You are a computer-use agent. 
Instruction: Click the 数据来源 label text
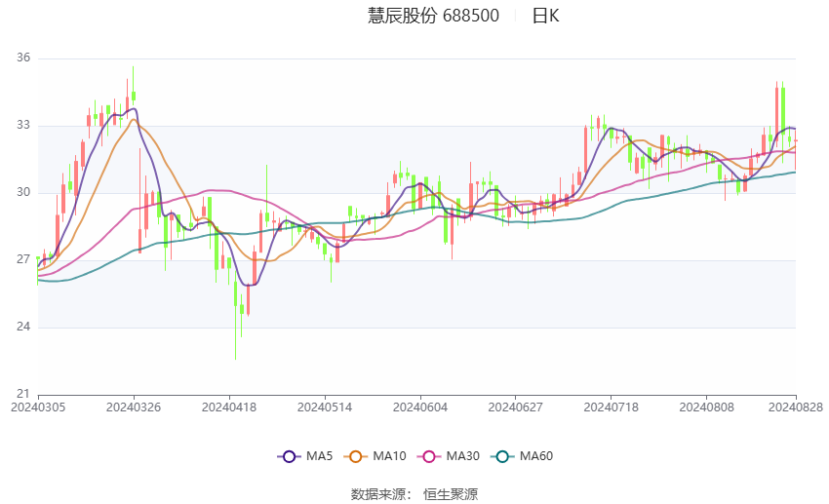377,494
